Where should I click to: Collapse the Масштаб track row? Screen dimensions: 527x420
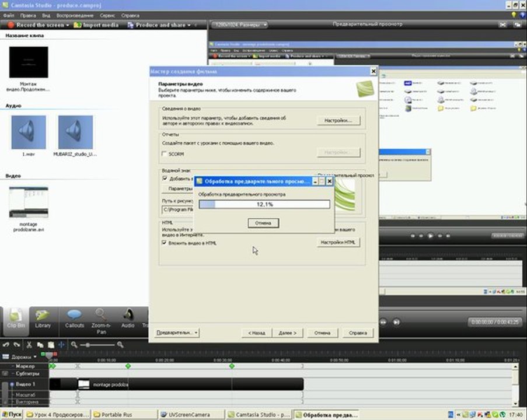(x=13, y=395)
